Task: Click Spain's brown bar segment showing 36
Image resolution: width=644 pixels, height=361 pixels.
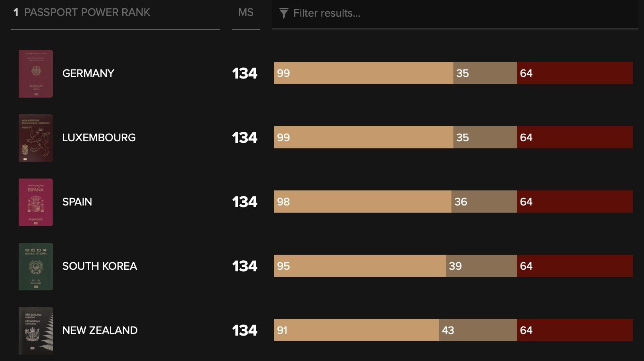Action: pyautogui.click(x=484, y=202)
